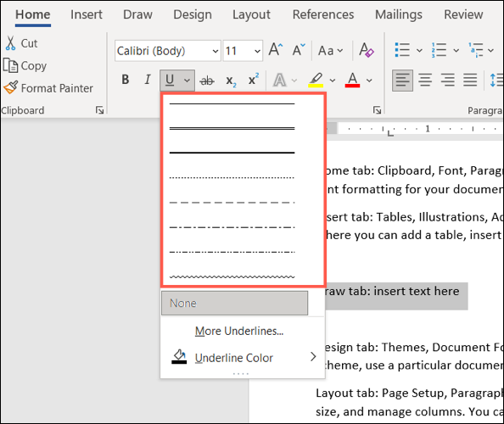The width and height of the screenshot is (504, 424).
Task: Select dashed underline style
Action: coord(232,203)
